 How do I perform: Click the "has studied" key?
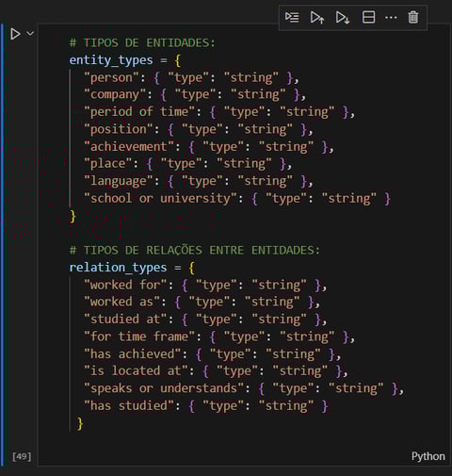(x=129, y=405)
